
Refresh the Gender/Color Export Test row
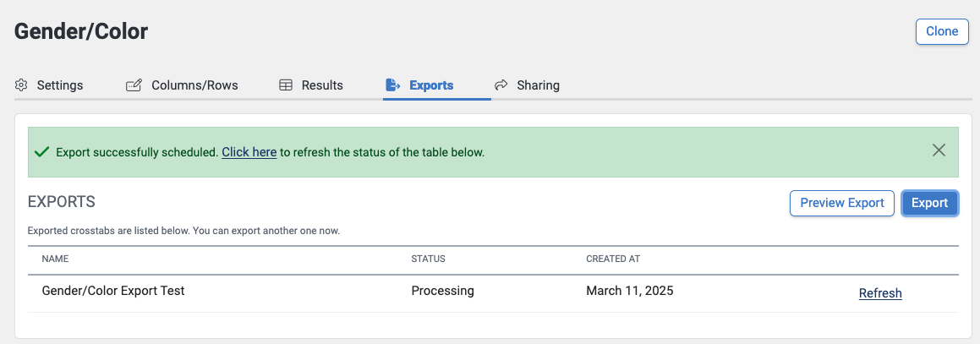click(x=880, y=292)
